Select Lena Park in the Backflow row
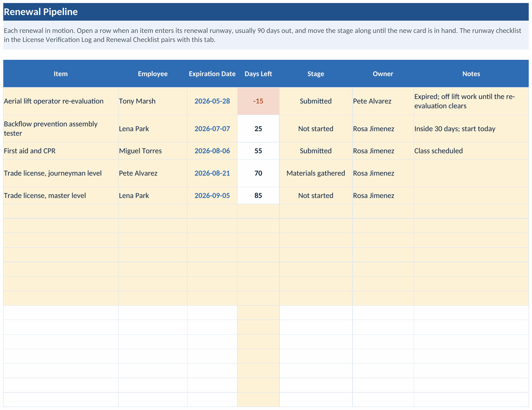This screenshot has height=410, width=532. [x=153, y=129]
